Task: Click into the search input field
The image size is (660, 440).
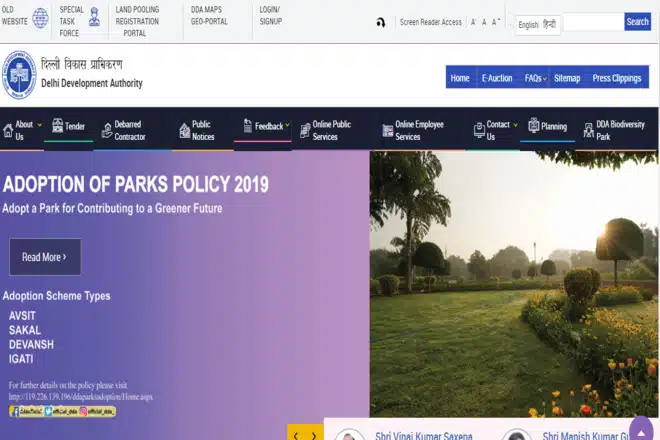Action: coord(593,22)
